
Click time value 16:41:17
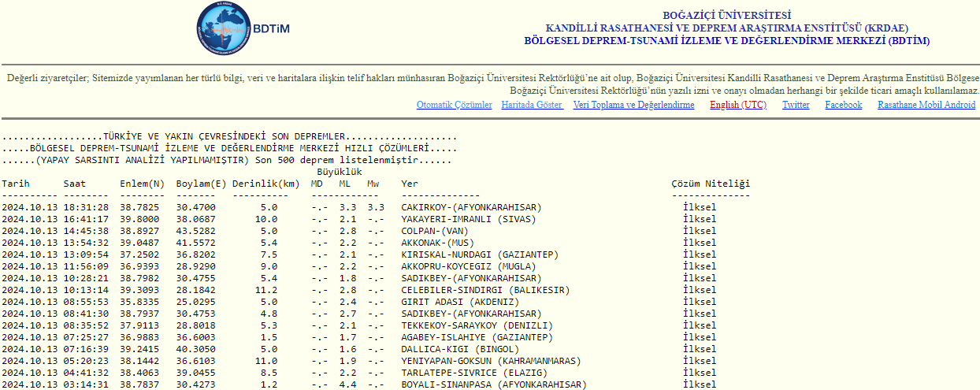[86, 219]
